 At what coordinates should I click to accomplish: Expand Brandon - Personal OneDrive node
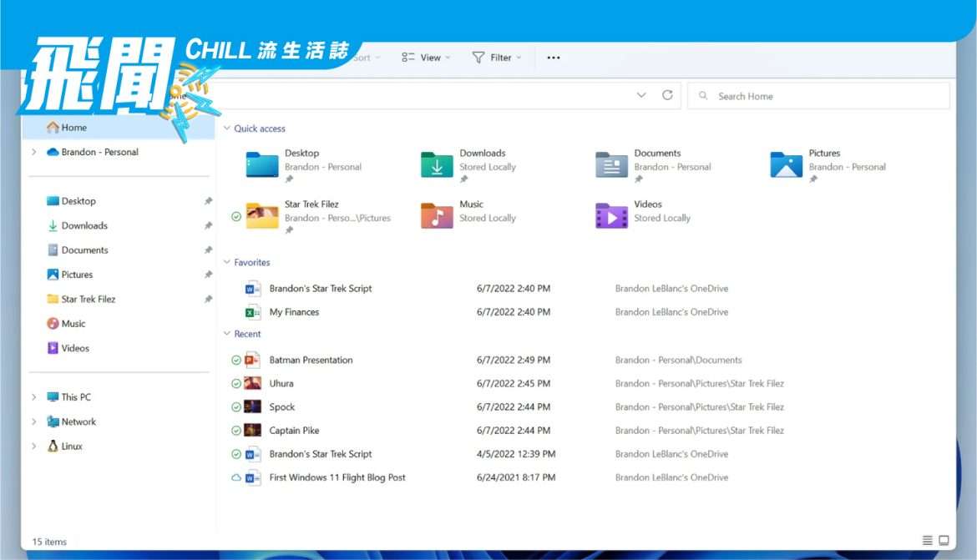coord(34,151)
